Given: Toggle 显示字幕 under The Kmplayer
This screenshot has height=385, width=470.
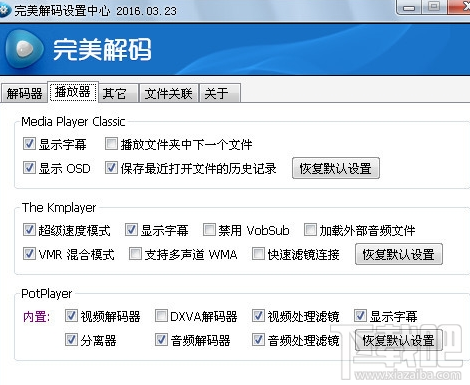Looking at the screenshot, I should (x=131, y=230).
